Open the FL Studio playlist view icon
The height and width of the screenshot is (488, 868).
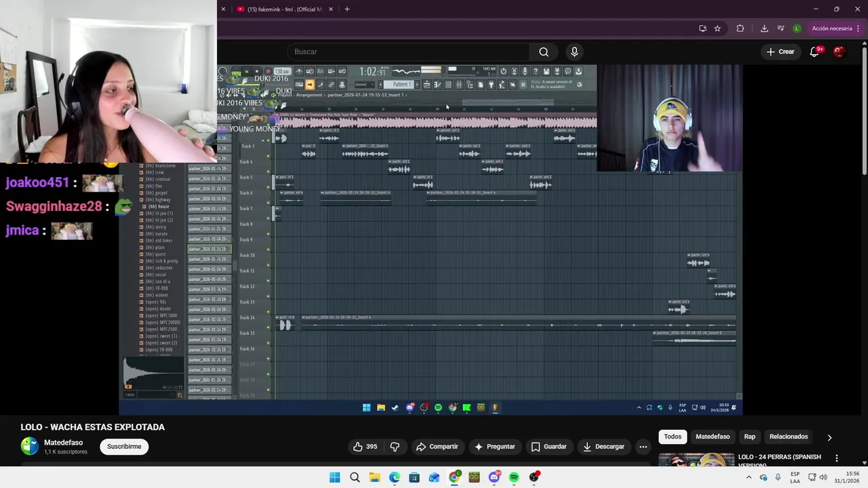click(427, 84)
